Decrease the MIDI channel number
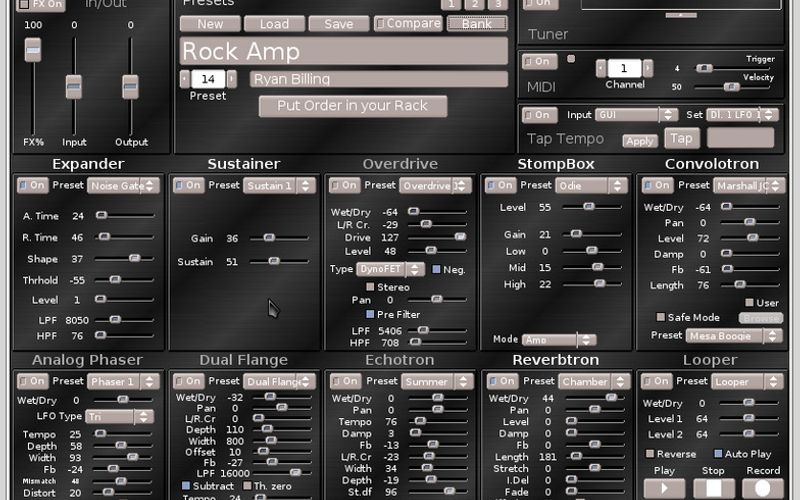Image resolution: width=800 pixels, height=500 pixels. (601, 68)
